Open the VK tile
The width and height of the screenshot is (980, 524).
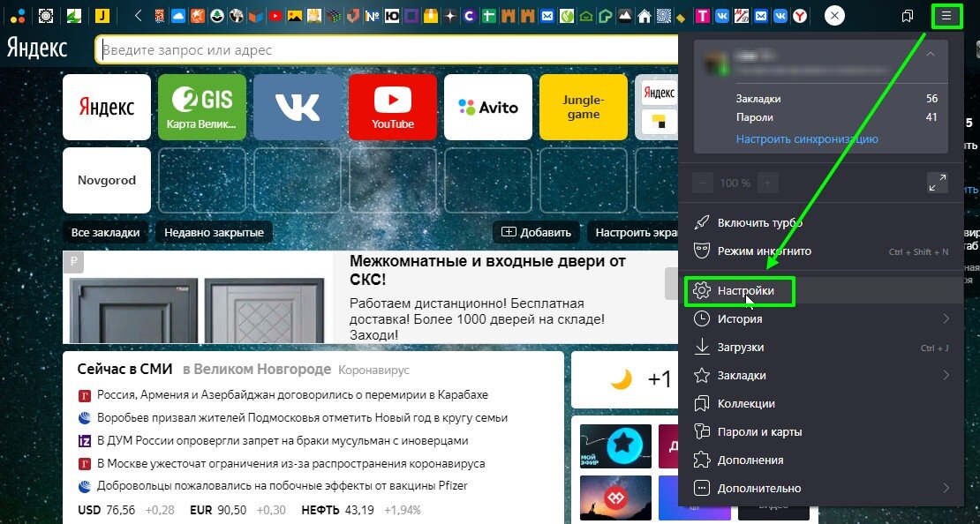click(x=298, y=107)
